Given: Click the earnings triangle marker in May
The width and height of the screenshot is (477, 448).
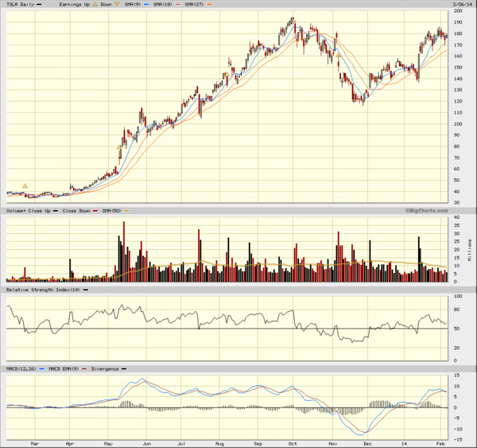Looking at the screenshot, I should tap(119, 147).
